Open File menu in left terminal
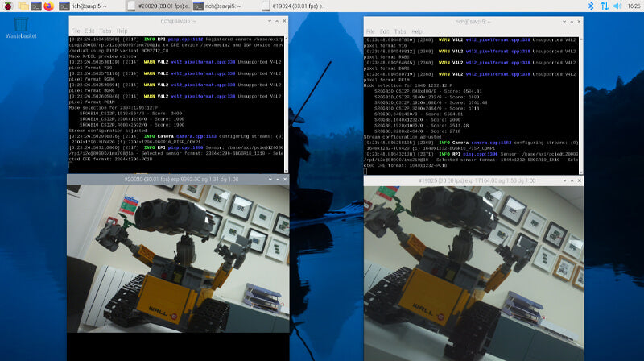Screen dimensions: 644x361 pyautogui.click(x=76, y=31)
